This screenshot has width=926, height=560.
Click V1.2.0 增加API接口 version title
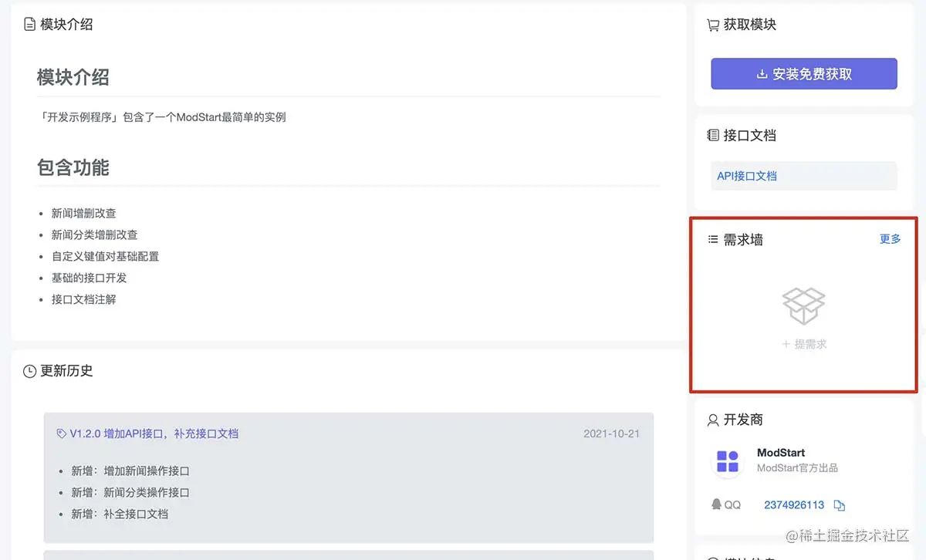154,433
